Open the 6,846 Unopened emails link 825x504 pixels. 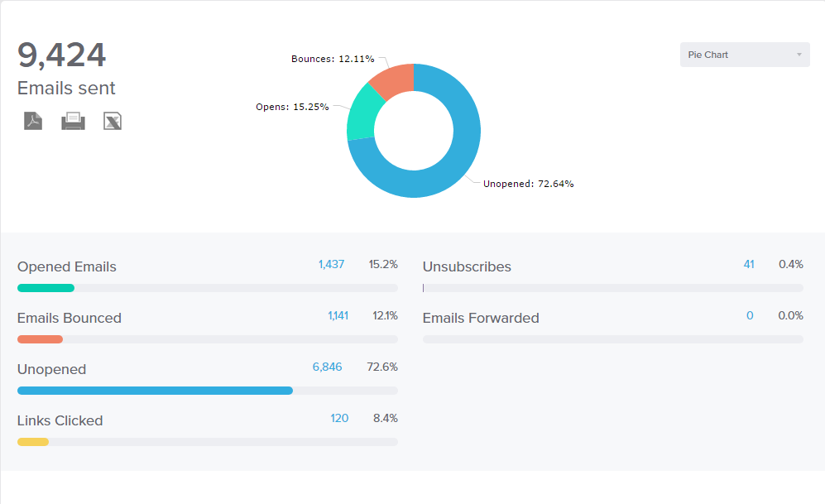327,366
